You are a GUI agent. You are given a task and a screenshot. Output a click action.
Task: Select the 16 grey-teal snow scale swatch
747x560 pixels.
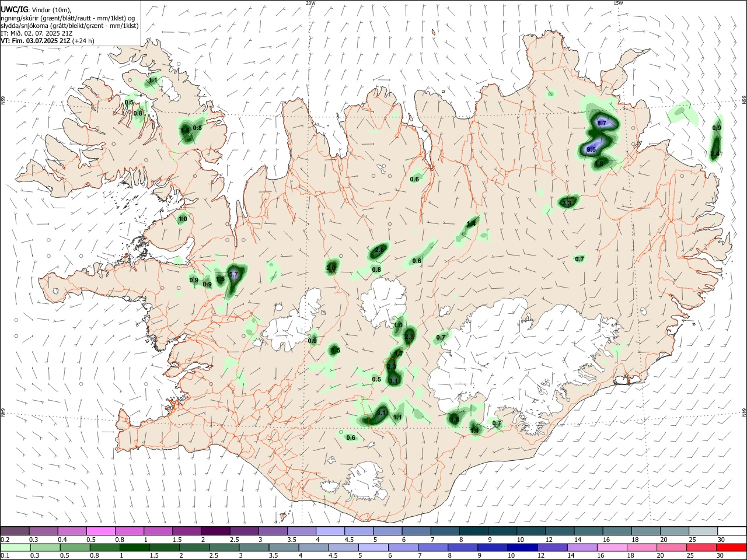click(616, 531)
